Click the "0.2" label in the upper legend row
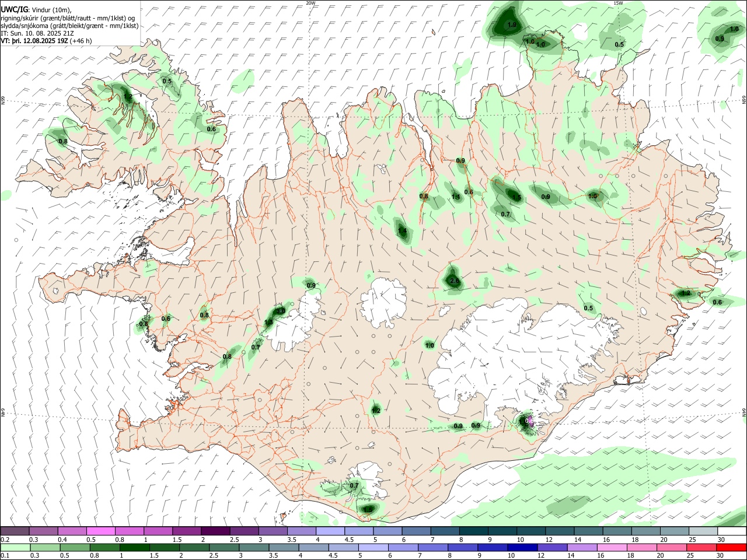Viewport: 747px width, 560px height. coord(5,540)
